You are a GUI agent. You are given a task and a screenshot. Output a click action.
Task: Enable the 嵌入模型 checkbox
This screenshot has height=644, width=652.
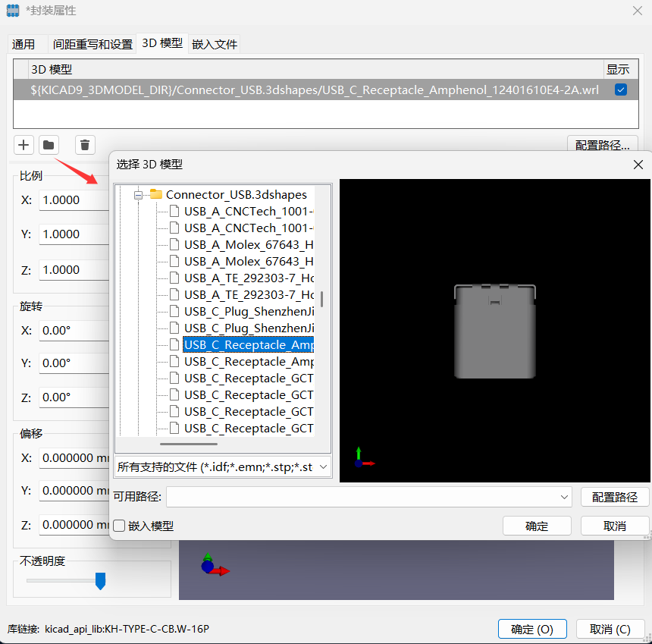[x=119, y=526]
